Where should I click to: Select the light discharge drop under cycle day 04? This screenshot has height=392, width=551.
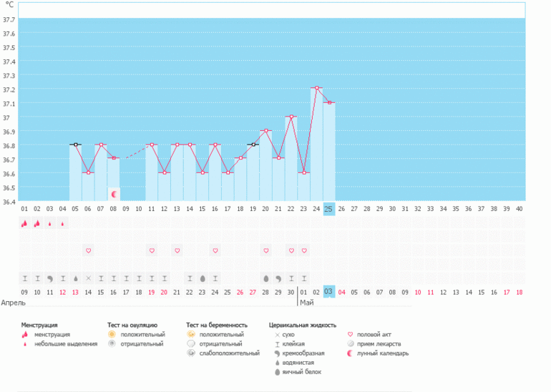62,224
